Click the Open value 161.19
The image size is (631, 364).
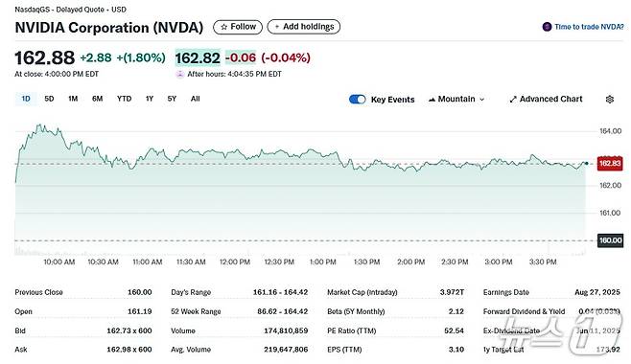[140, 311]
